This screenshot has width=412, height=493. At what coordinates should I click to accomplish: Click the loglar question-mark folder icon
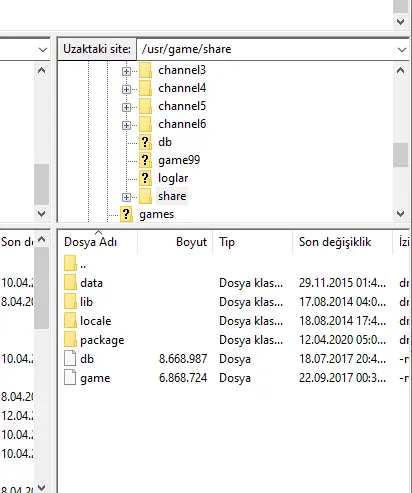pos(145,178)
